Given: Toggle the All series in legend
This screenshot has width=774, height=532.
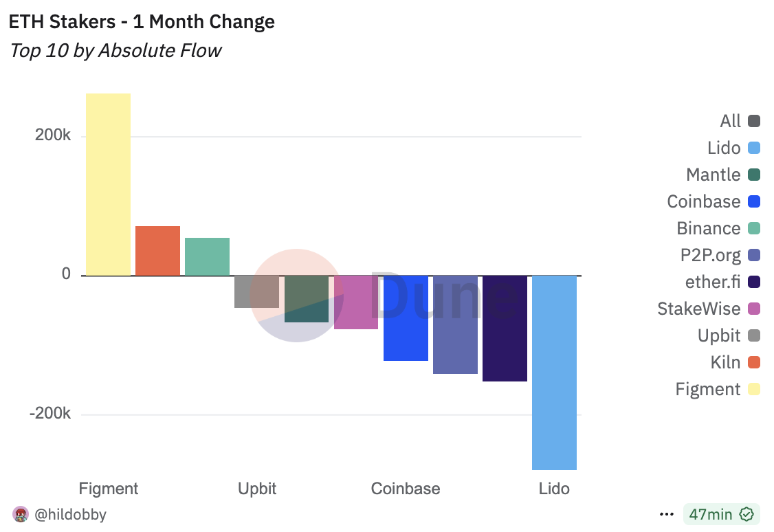Looking at the screenshot, I should (740, 121).
